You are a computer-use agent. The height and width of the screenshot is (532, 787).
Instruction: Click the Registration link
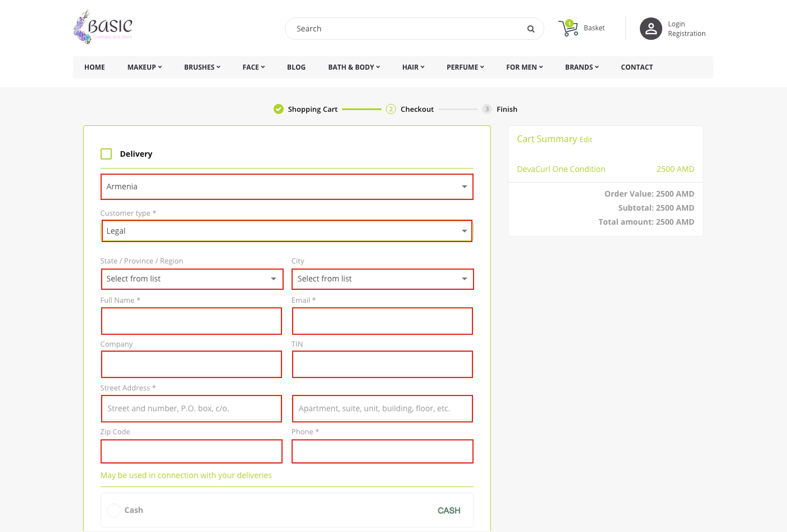tap(686, 34)
